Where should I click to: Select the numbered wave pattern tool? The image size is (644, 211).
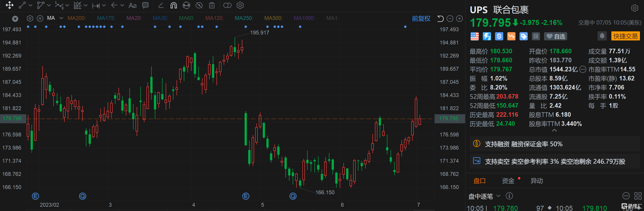coord(59,5)
